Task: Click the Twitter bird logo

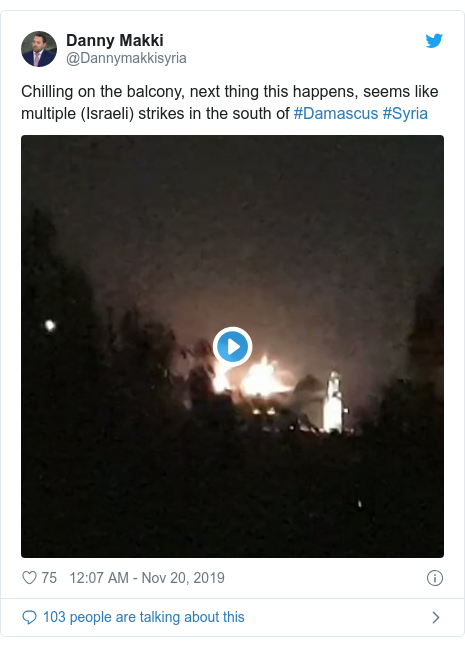Action: point(434,41)
